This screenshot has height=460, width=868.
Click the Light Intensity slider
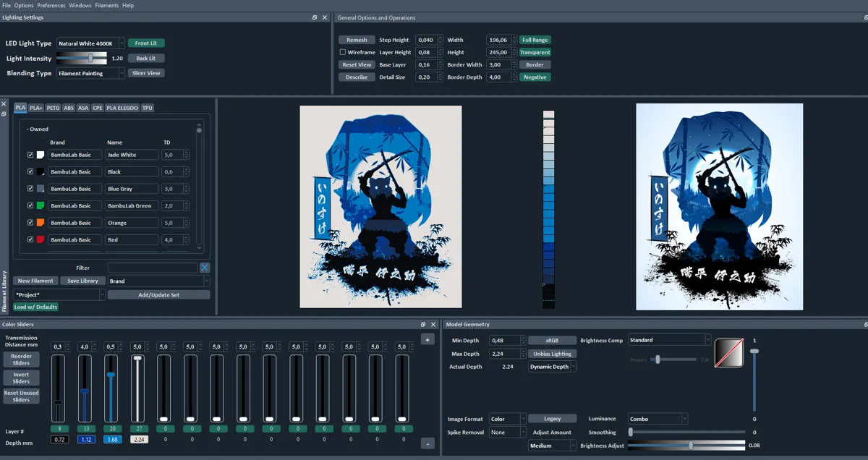(81, 58)
